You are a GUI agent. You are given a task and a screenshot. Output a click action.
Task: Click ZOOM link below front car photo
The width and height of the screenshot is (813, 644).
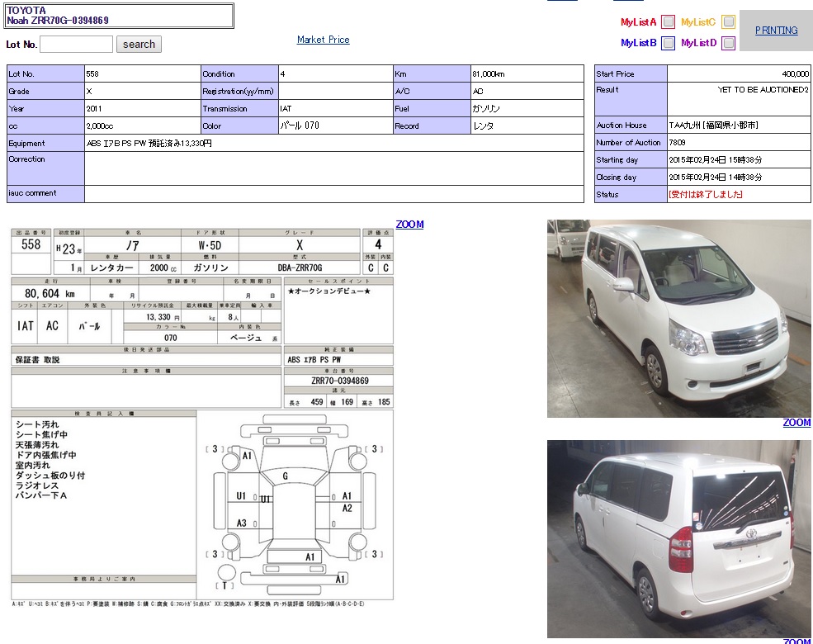[x=796, y=423]
